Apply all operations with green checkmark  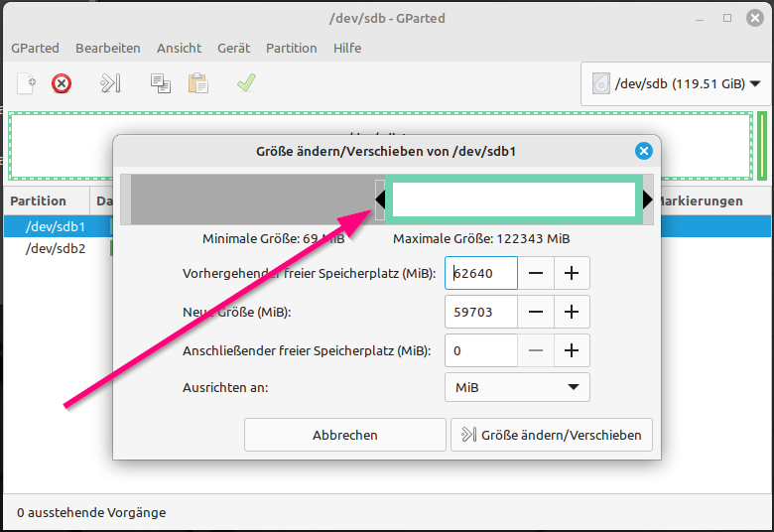pyautogui.click(x=246, y=83)
